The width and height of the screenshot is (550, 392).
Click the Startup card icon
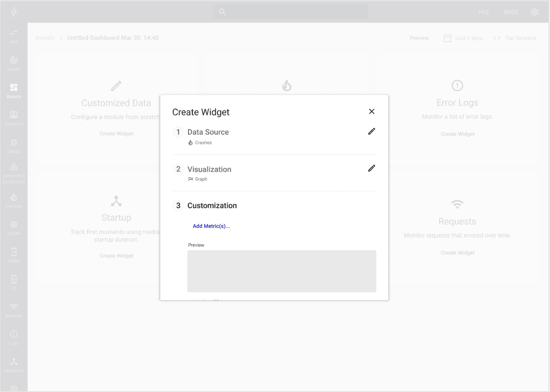(116, 200)
